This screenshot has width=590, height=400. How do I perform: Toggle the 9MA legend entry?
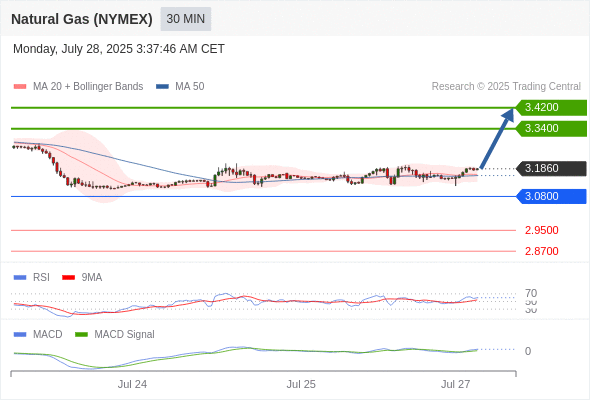[x=82, y=277]
